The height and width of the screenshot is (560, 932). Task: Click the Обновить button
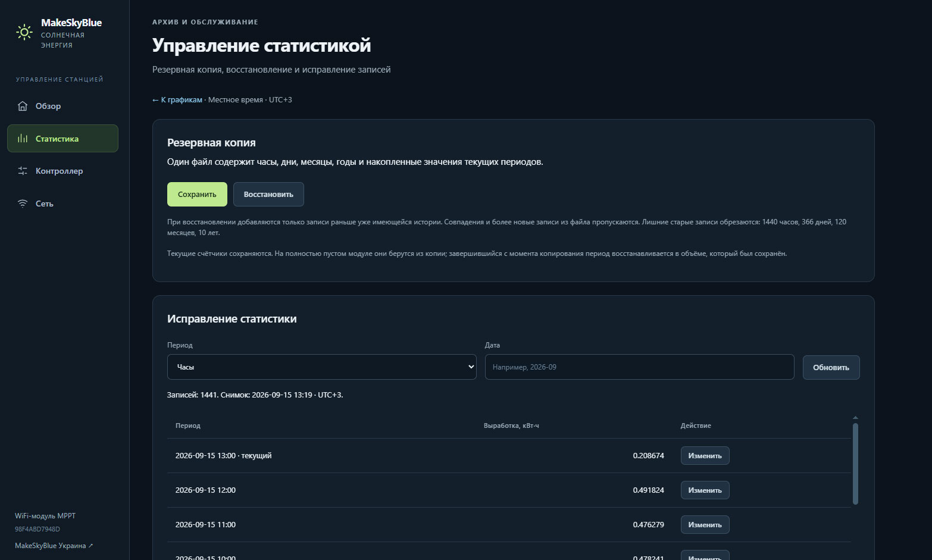[831, 367]
